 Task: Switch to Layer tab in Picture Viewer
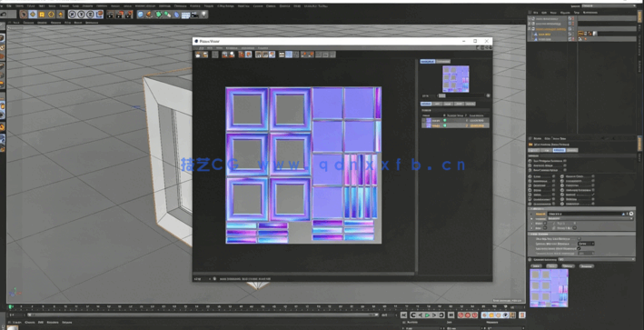(x=448, y=104)
